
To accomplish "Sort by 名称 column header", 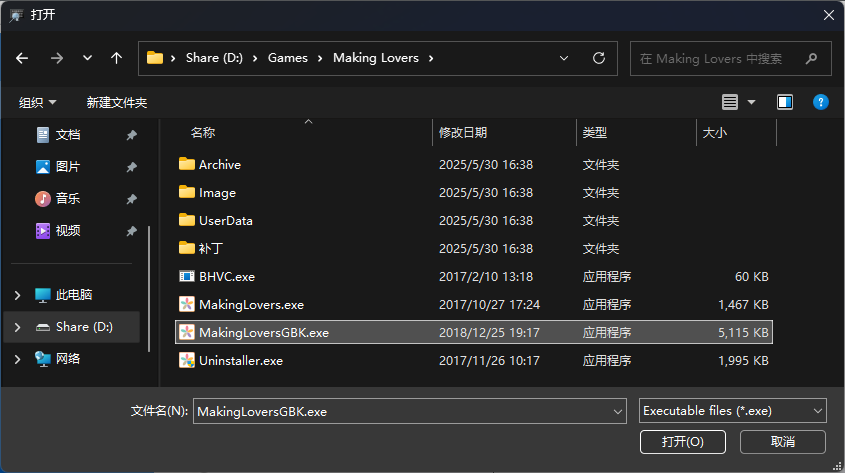I will 203,133.
